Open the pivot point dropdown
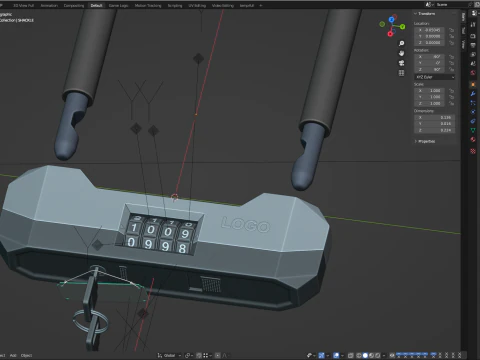 coord(189,355)
